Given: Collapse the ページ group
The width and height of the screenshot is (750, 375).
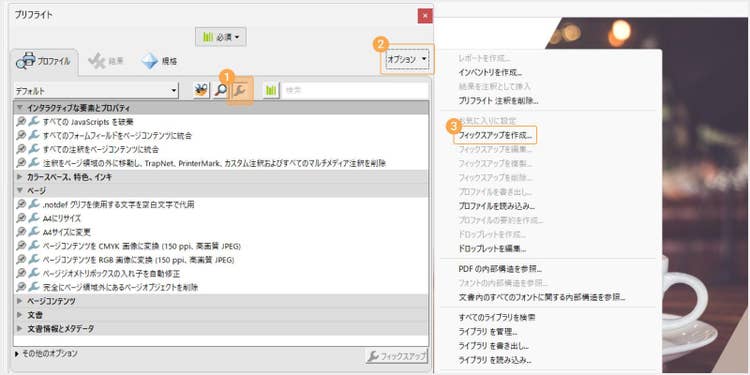Looking at the screenshot, I should pos(20,191).
